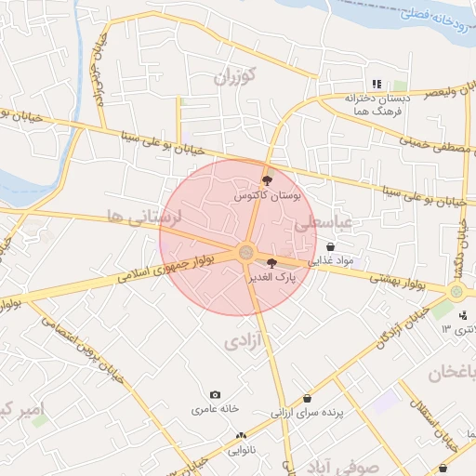Click the bakery icon above نانوایی
This screenshot has width=476, height=476.
[x=241, y=436]
